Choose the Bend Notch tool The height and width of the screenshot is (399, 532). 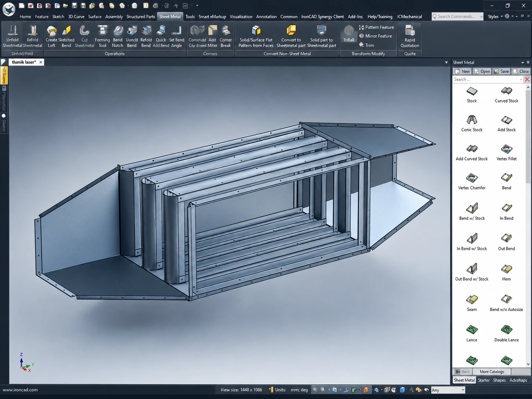pyautogui.click(x=118, y=36)
